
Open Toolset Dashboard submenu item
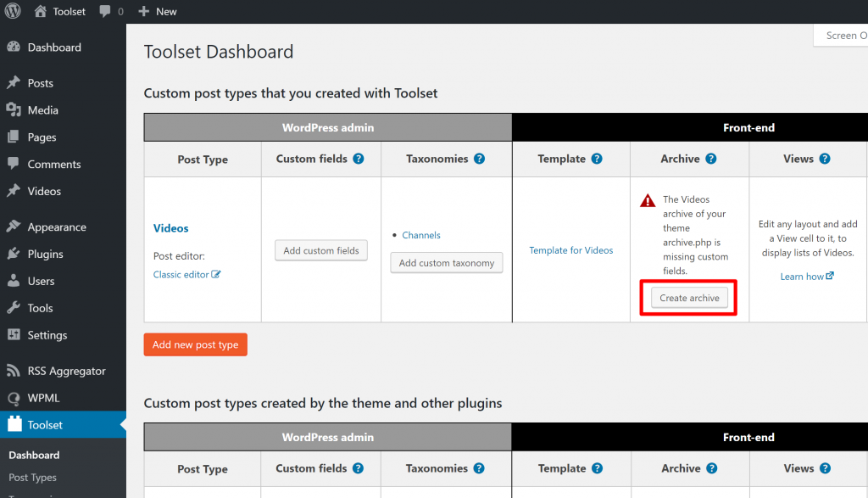34,455
